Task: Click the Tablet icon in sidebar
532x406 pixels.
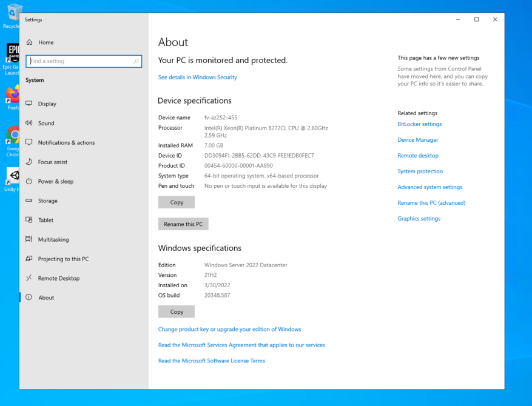Action: pos(29,219)
